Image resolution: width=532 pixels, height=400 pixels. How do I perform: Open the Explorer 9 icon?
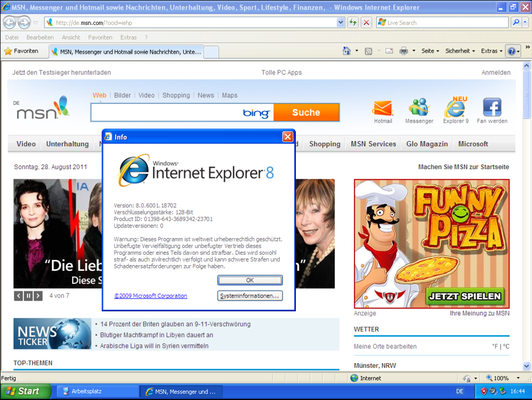(456, 107)
